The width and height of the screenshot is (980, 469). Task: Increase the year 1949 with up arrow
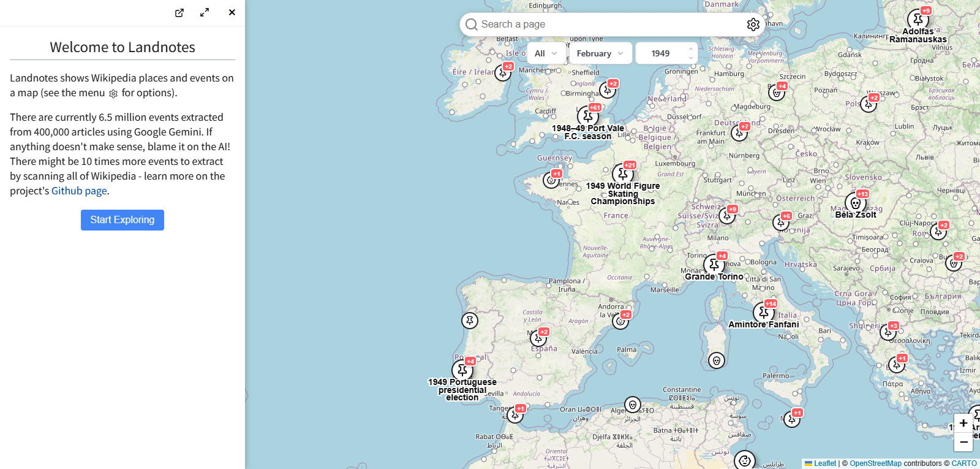tap(691, 49)
